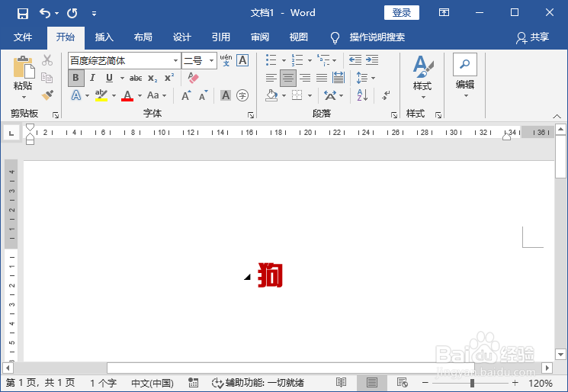Click the 操作说明搜索 search box
This screenshot has height=392, width=568.
click(377, 37)
